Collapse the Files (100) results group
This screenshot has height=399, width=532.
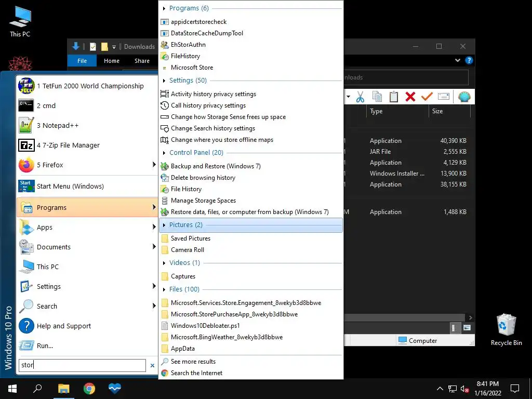[164, 289]
